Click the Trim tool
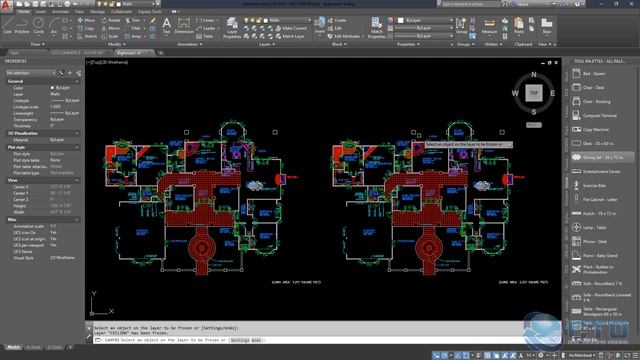The image size is (640, 360). tap(133, 20)
